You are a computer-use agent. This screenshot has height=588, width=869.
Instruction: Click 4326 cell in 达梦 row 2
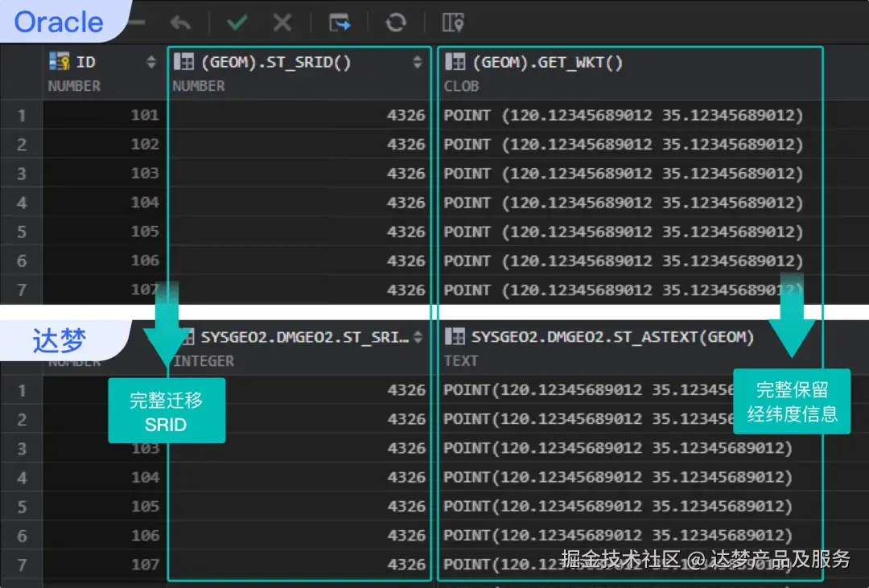300,420
